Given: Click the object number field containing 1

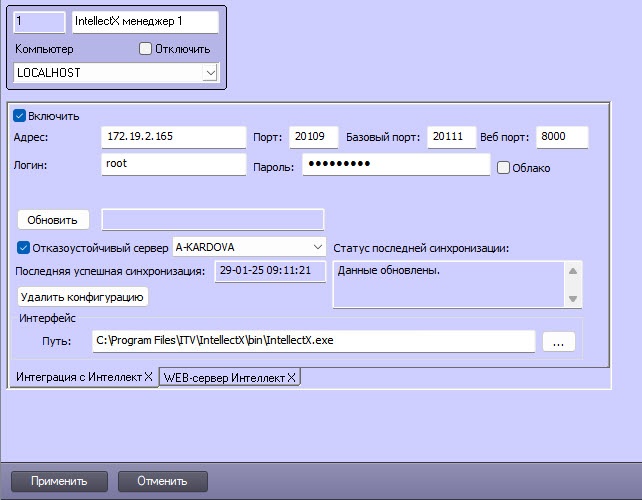Looking at the screenshot, I should pos(39,22).
